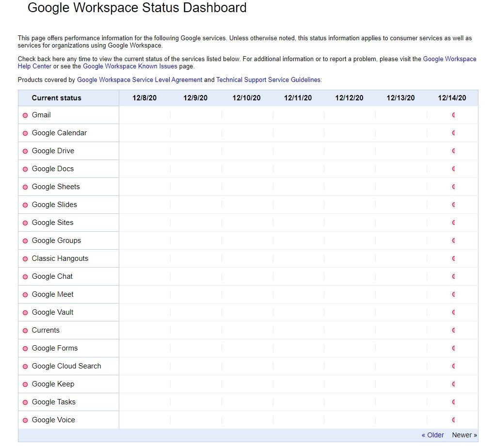Screen dimensions: 493x448
Task: Click the Google Slides status indicator dot
Action: pyautogui.click(x=25, y=205)
